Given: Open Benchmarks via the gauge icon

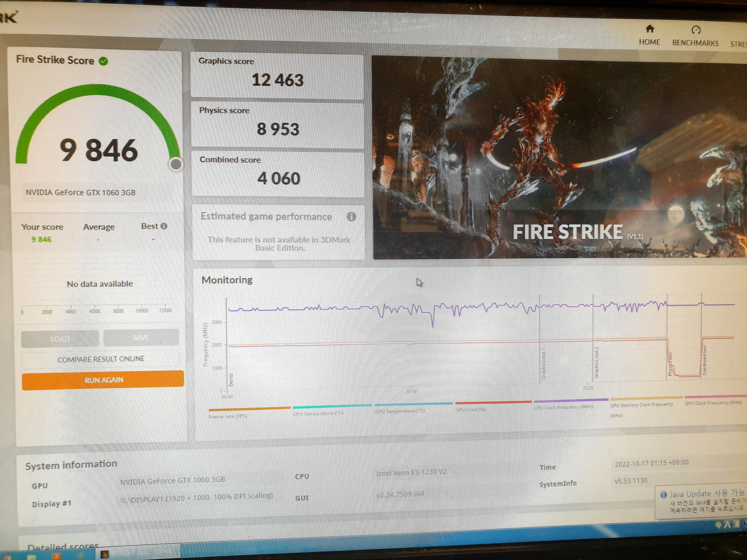Looking at the screenshot, I should tap(696, 30).
